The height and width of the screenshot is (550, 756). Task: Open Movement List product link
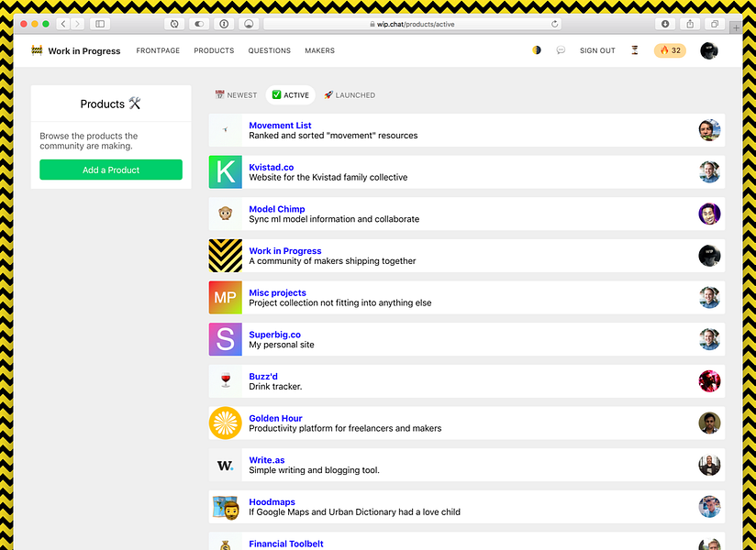point(280,126)
